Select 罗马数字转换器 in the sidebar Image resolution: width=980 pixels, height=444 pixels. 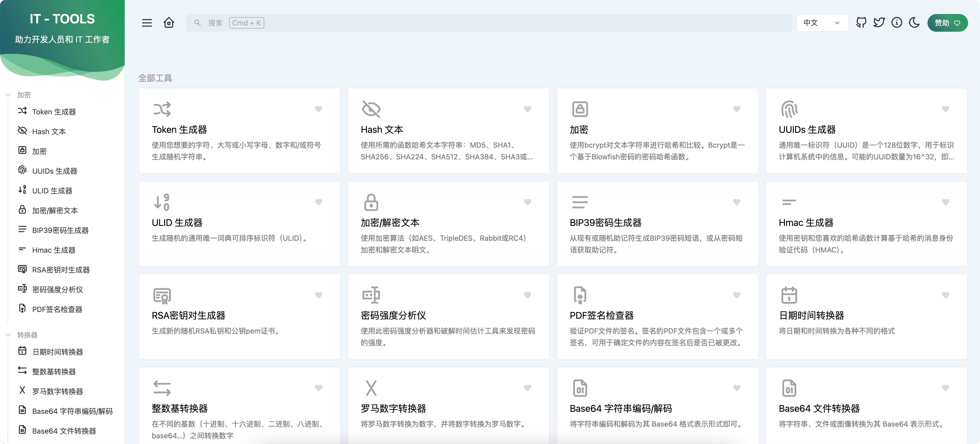(57, 391)
